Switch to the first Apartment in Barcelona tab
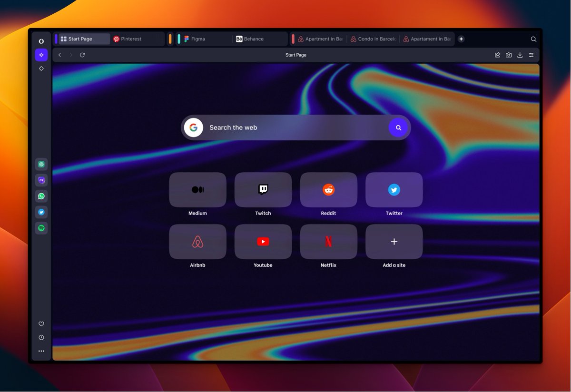 tap(321, 39)
